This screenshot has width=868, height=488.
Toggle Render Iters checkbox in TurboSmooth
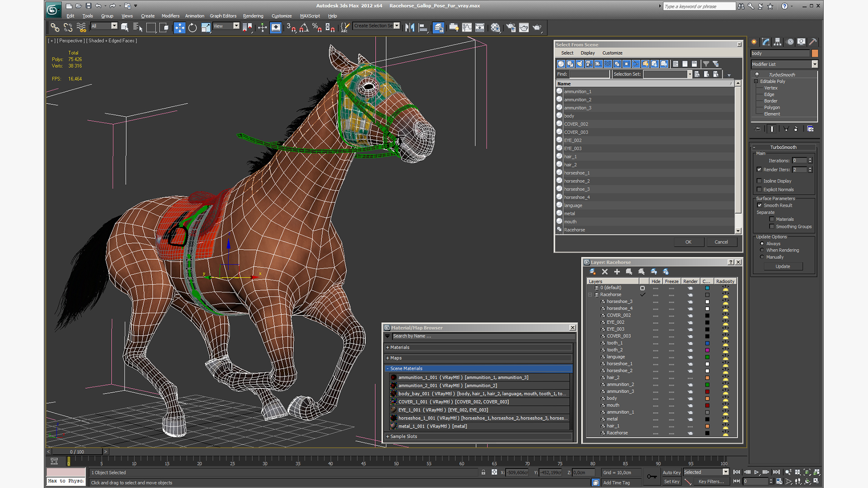click(x=759, y=169)
